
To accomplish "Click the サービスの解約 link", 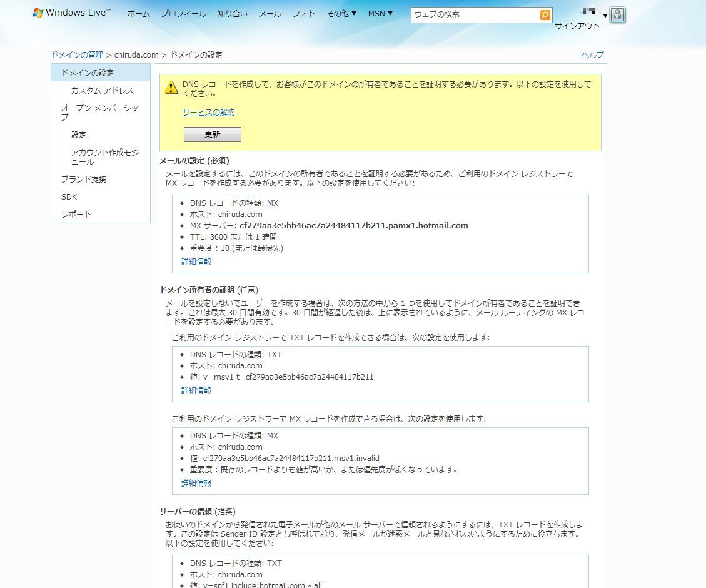I will point(208,113).
